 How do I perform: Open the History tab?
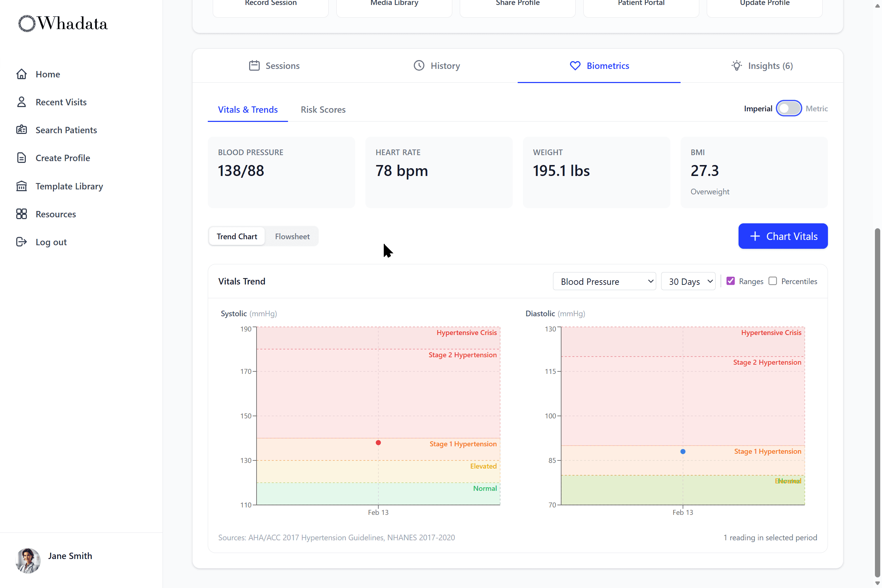tap(436, 65)
